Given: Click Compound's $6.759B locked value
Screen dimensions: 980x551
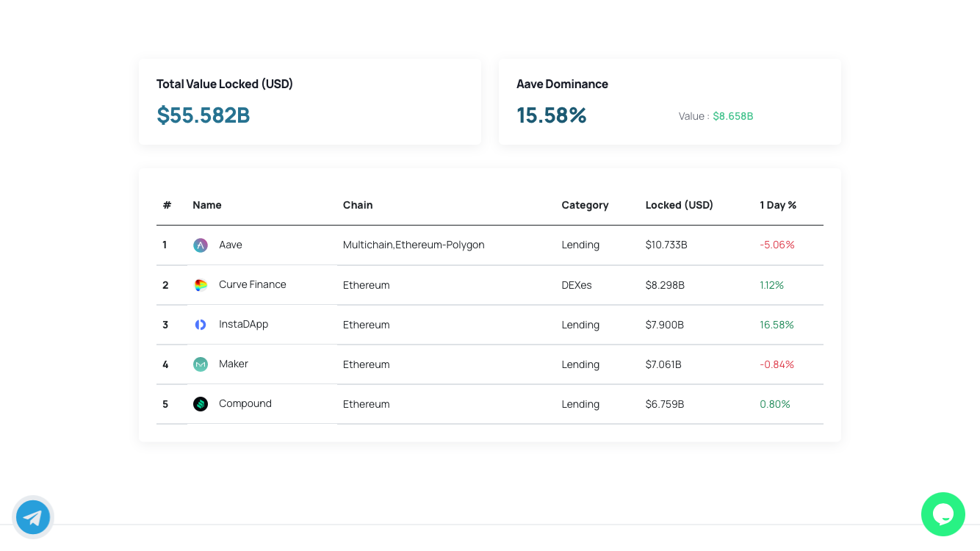Looking at the screenshot, I should point(665,404).
